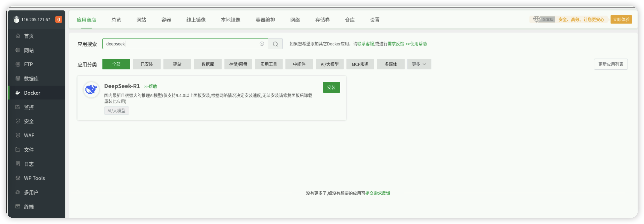Click the log document icon beside 日志
Image resolution: width=644 pixels, height=224 pixels.
coord(18,164)
